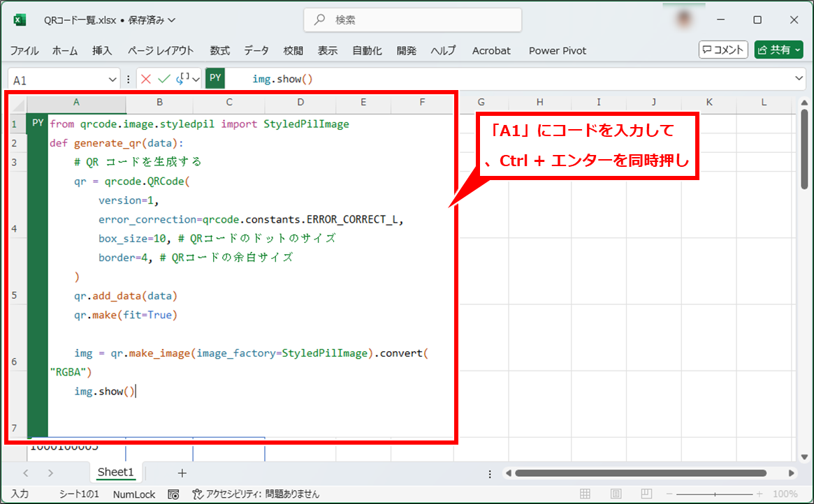Click the horizontal scrollbar left arrow

(508, 473)
